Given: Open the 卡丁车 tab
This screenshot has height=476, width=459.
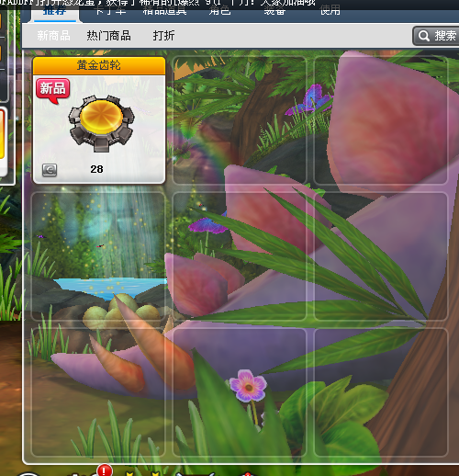Looking at the screenshot, I should 110,12.
